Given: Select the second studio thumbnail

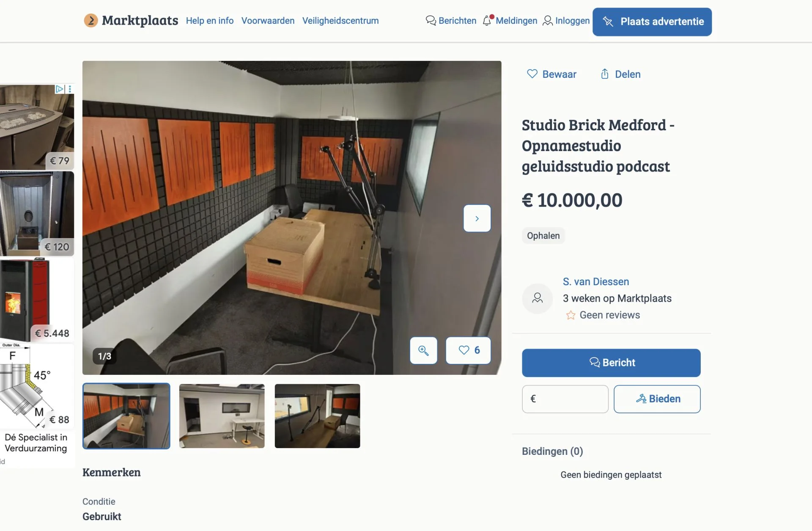Looking at the screenshot, I should pos(222,416).
